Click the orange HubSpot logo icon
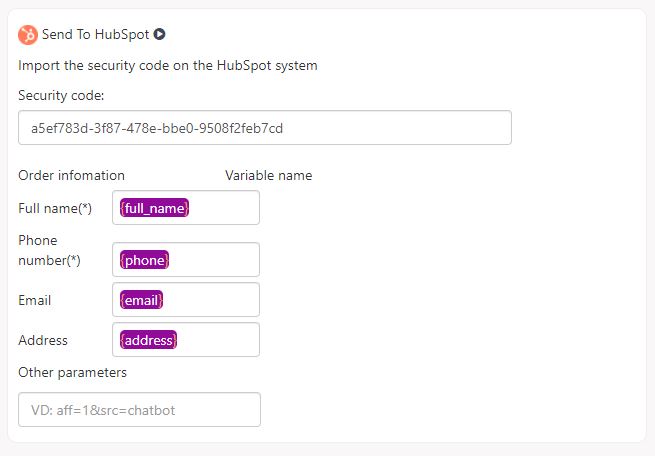Image resolution: width=655 pixels, height=456 pixels. click(28, 35)
